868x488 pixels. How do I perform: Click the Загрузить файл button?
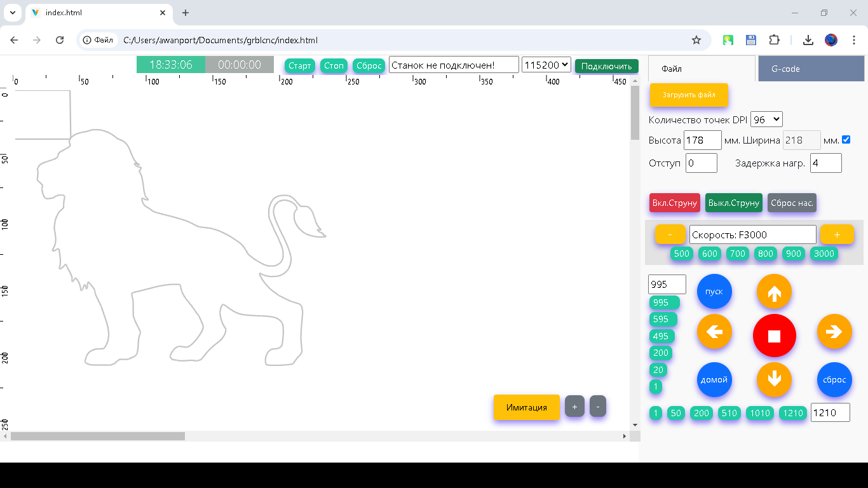coord(689,95)
